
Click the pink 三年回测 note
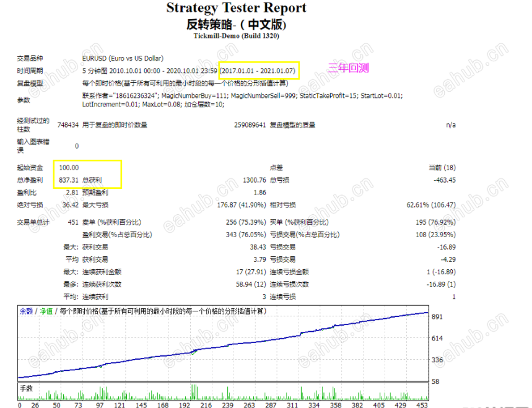coord(348,68)
